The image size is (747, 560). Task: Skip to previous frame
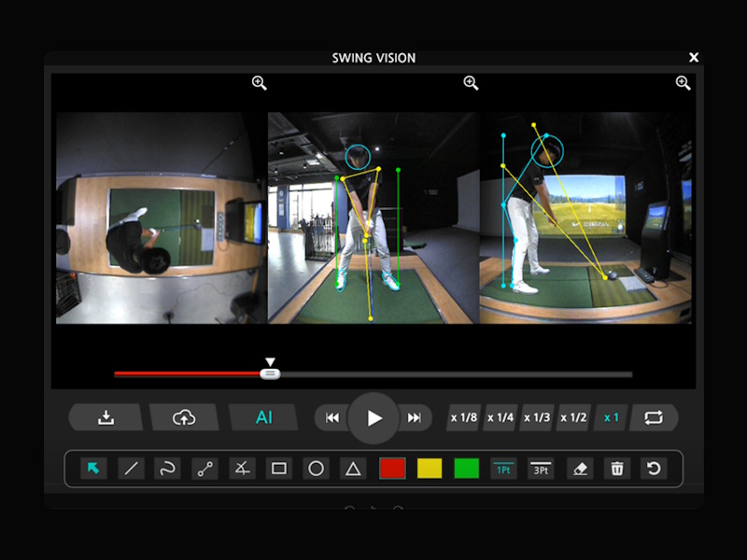coord(332,417)
